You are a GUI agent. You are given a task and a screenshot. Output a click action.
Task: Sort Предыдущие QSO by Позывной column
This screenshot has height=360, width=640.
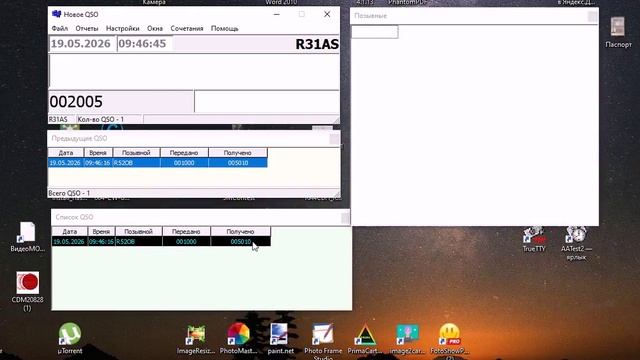click(136, 153)
